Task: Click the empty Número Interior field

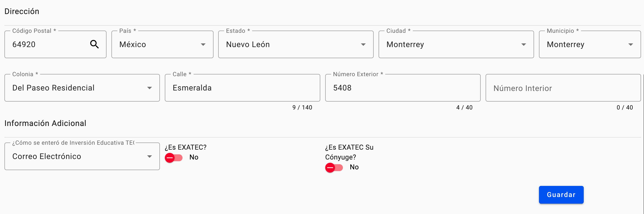Action: point(563,88)
